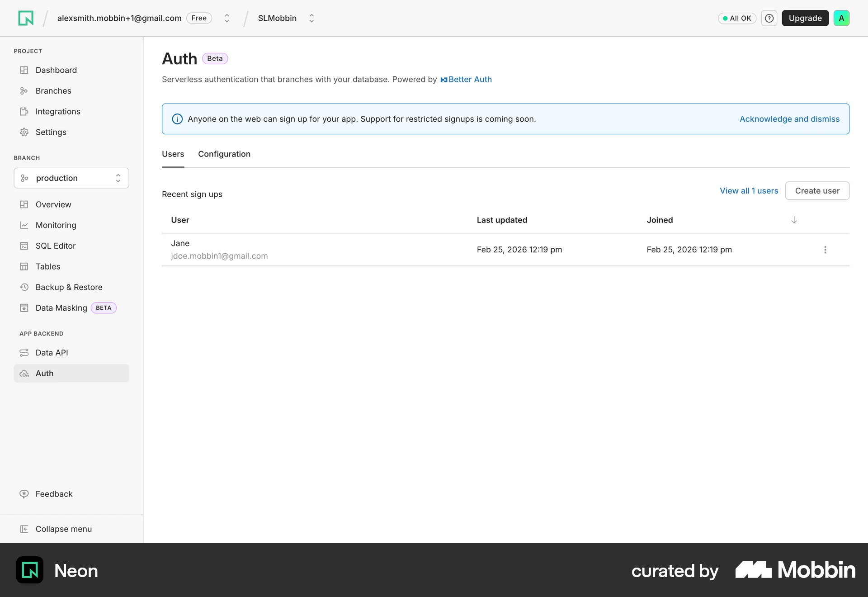The image size is (868, 597).
Task: Open the production branch dropdown
Action: (x=71, y=178)
